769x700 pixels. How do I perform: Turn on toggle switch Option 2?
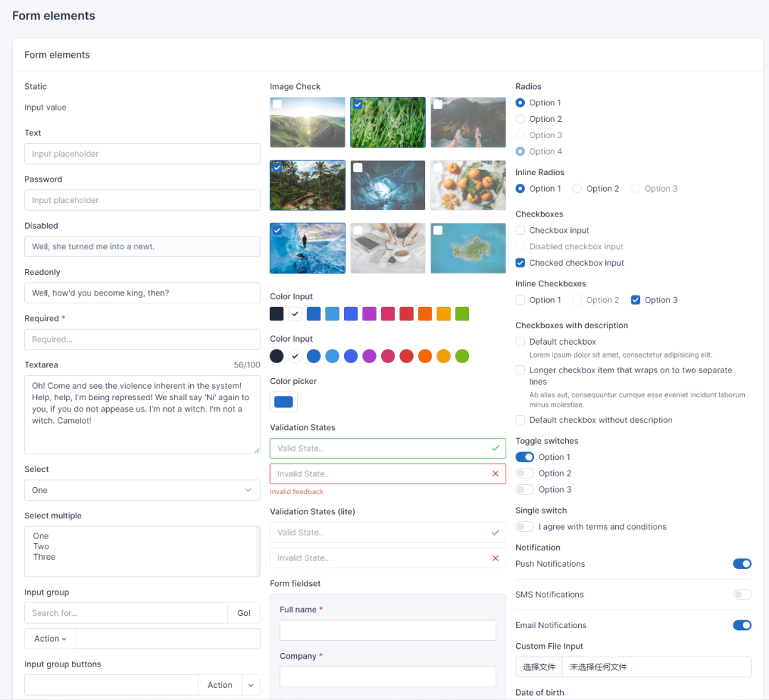coord(525,473)
